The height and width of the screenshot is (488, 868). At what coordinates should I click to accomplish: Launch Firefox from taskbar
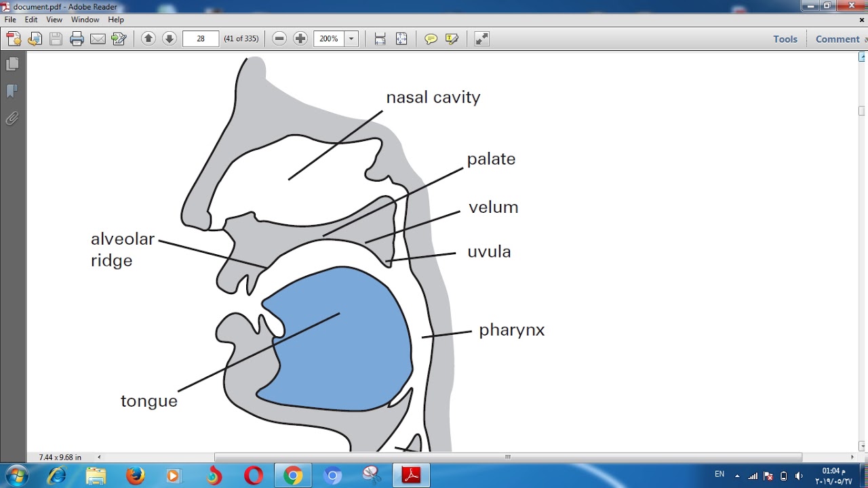click(x=136, y=476)
